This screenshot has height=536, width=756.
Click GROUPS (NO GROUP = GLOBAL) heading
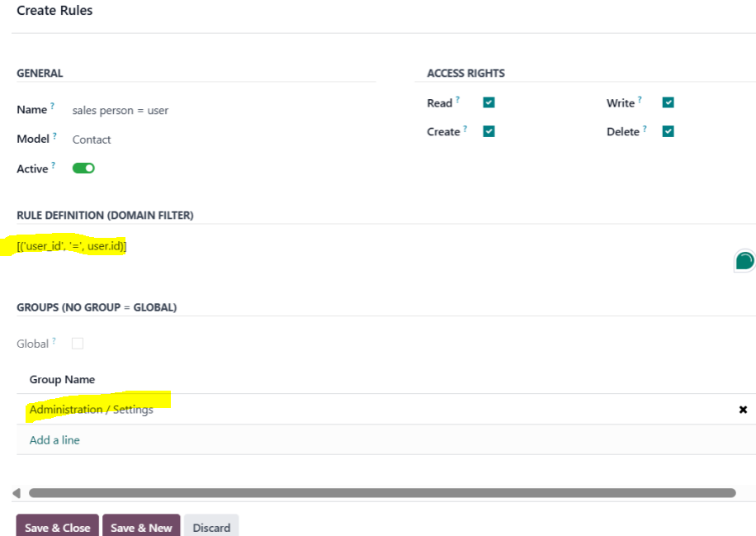pyautogui.click(x=97, y=307)
